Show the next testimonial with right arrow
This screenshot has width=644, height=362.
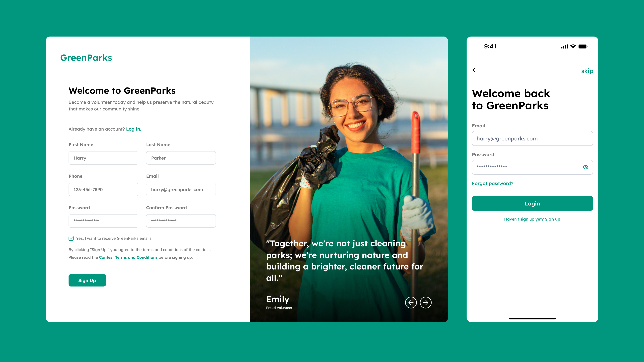pos(425,303)
